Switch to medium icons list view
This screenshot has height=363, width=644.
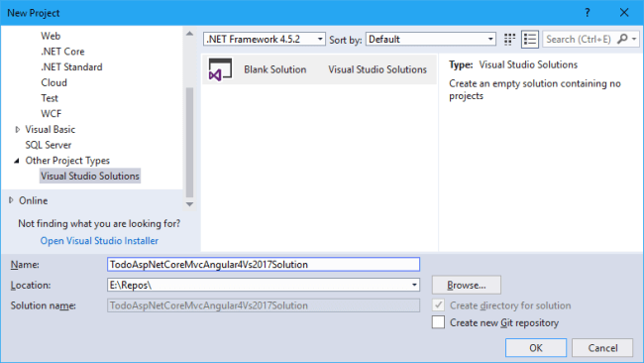[x=530, y=40]
